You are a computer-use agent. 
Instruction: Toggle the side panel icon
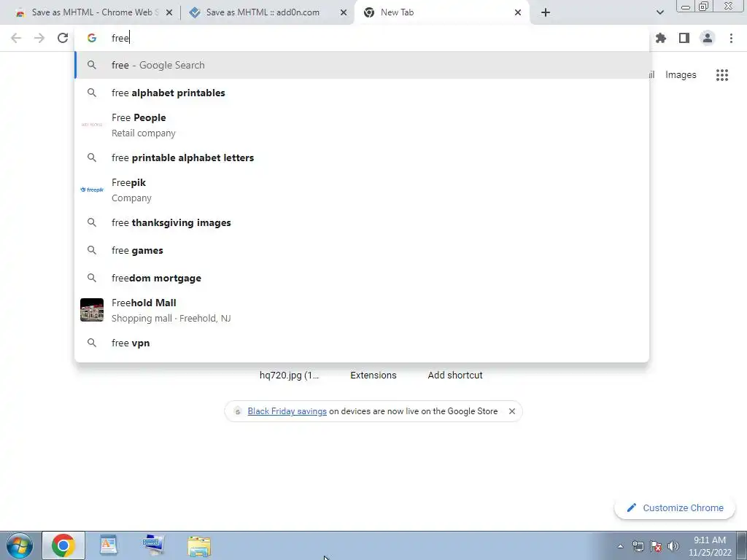[x=684, y=38]
